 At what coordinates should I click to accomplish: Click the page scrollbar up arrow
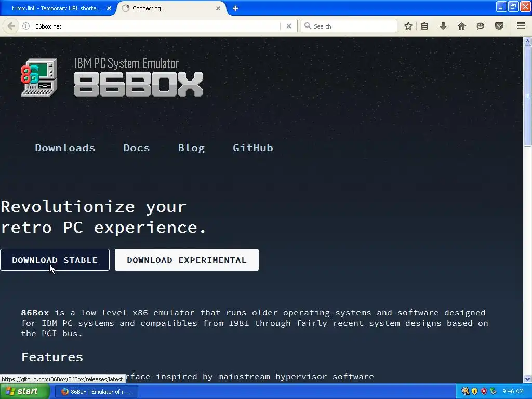528,42
